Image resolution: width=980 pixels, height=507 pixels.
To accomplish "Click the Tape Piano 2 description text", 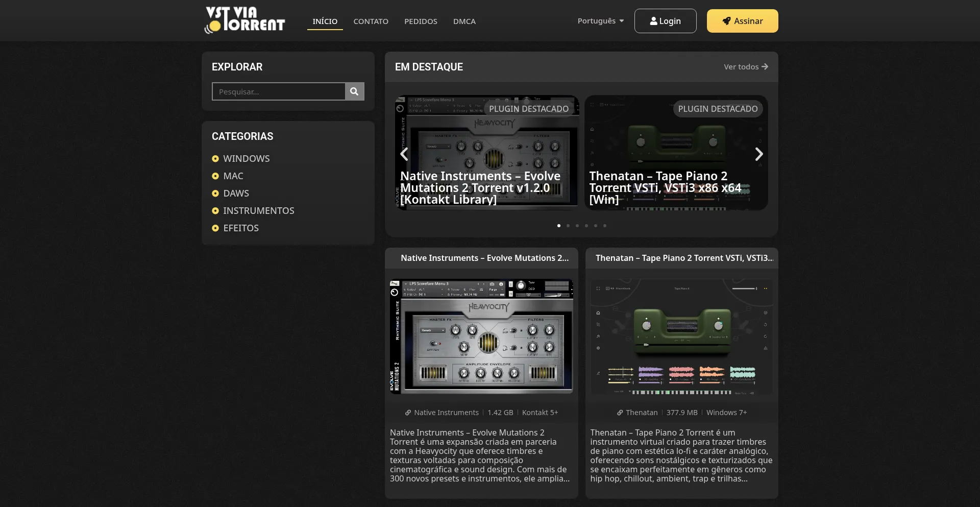I will [681, 455].
